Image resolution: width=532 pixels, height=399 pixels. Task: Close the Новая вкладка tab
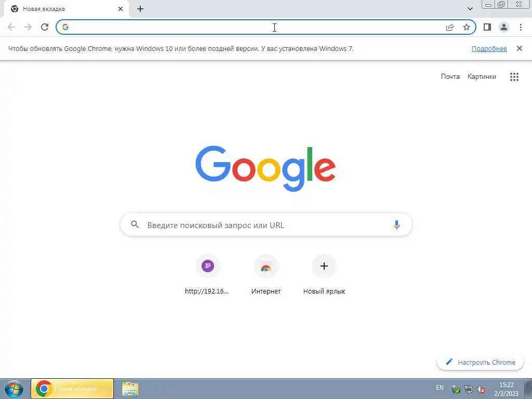pos(121,9)
